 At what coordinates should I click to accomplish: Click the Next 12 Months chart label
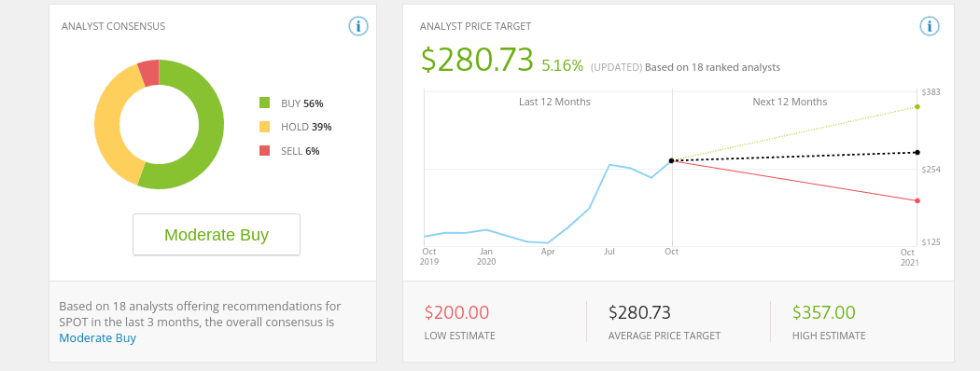click(790, 102)
